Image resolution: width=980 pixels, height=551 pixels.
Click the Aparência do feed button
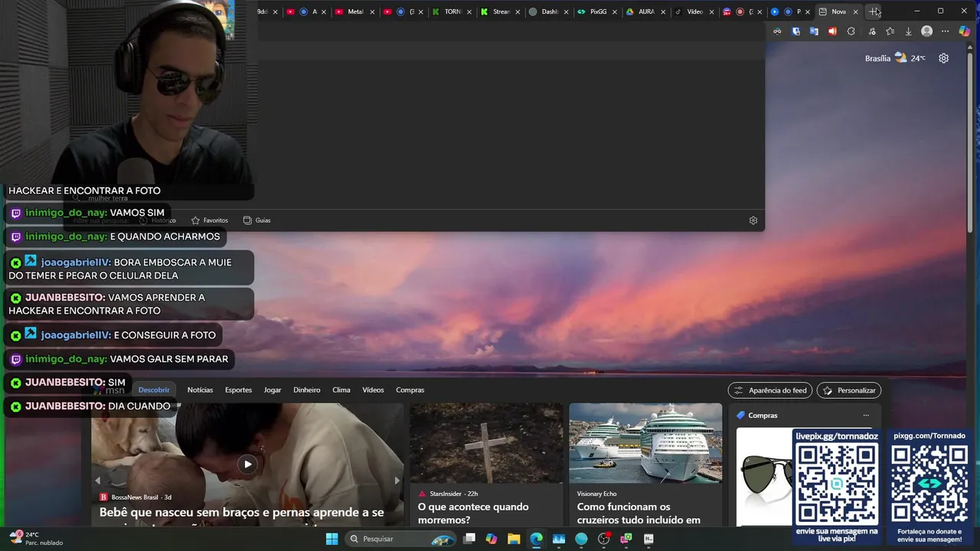coord(770,390)
